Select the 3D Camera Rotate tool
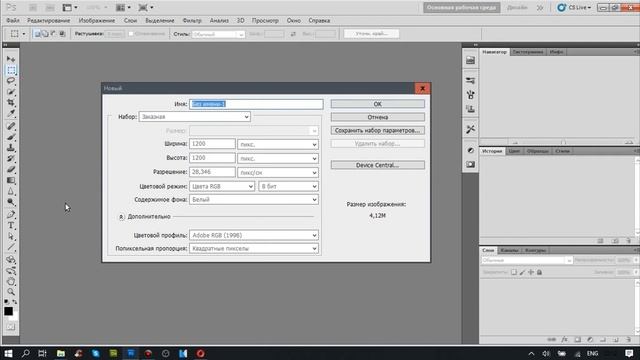 (x=11, y=271)
